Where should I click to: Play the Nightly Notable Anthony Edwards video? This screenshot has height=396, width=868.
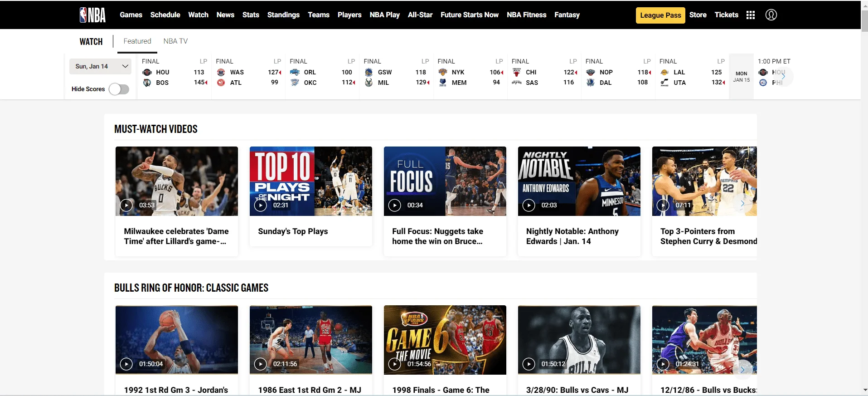pos(529,205)
